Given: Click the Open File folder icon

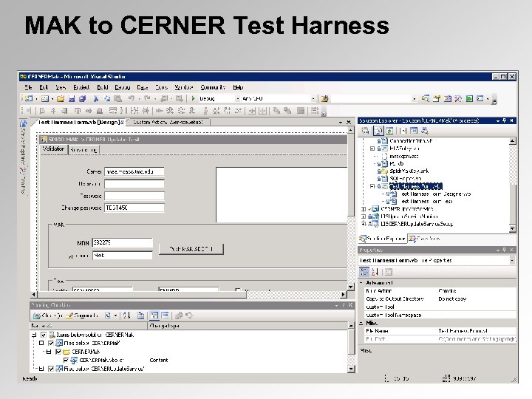Looking at the screenshot, I should click(61, 99).
